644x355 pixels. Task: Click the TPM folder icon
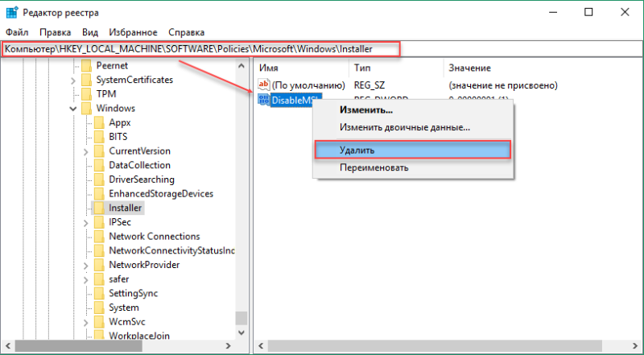[86, 94]
